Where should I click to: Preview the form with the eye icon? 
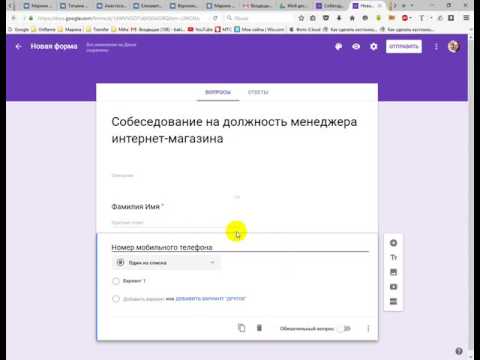[x=356, y=46]
